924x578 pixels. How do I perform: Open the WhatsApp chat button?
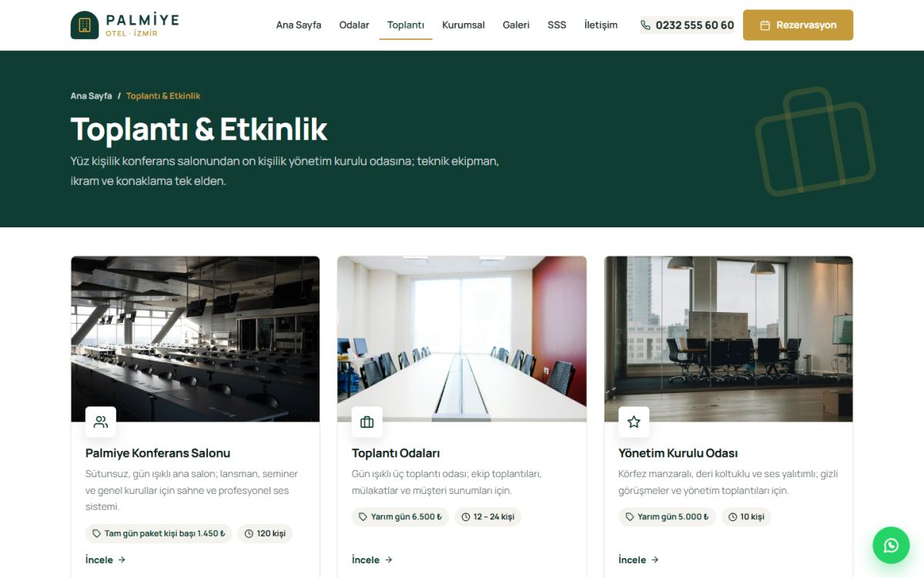[891, 546]
